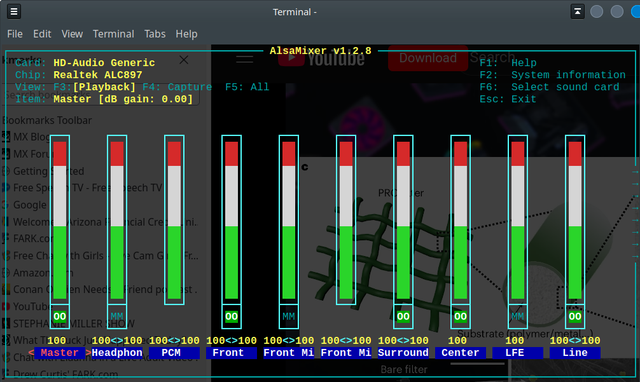640x382 pixels.
Task: Unmute the LFE channel MM box
Action: pos(518,316)
